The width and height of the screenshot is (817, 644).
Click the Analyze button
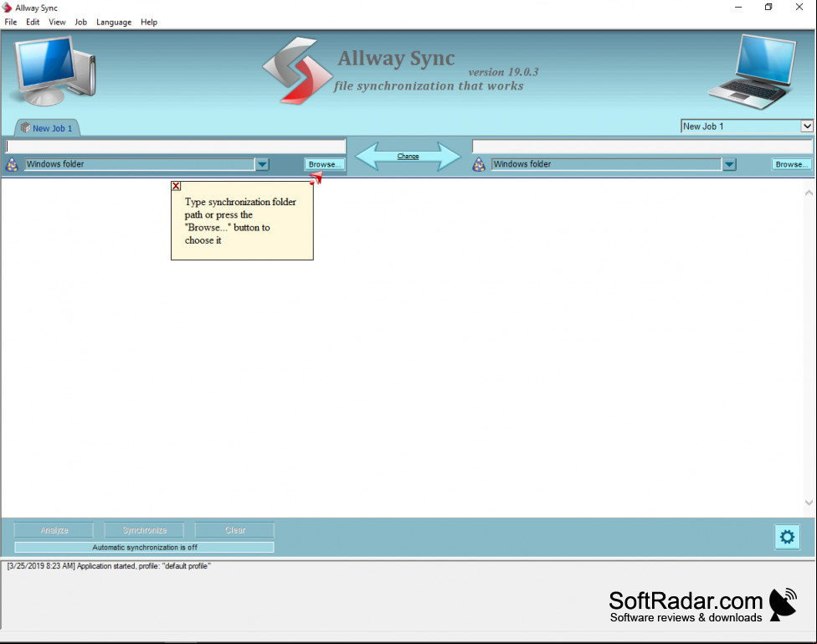tap(54, 530)
